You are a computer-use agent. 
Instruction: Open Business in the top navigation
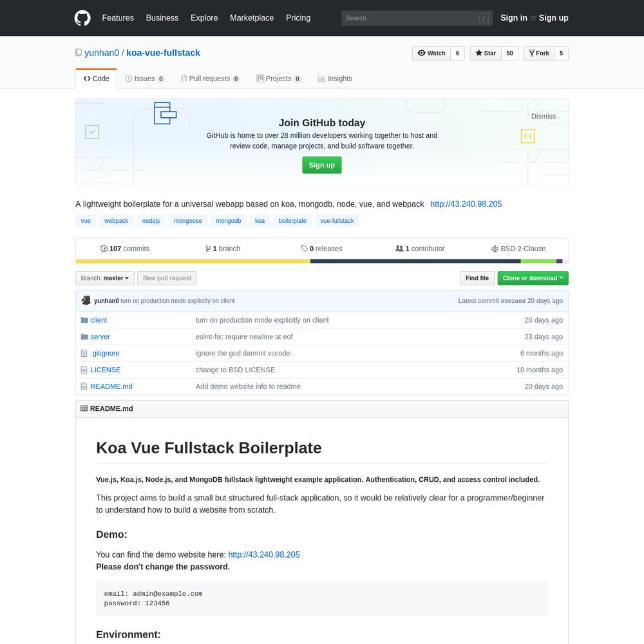[x=162, y=18]
